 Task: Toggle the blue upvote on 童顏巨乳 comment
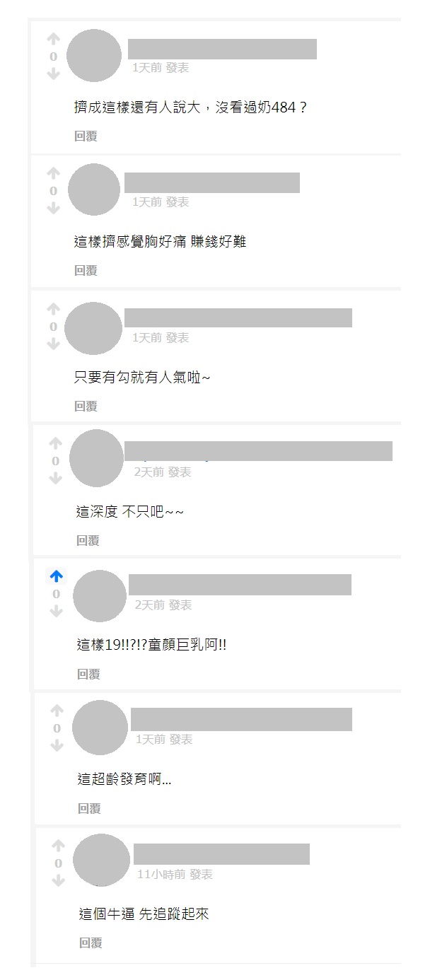(x=57, y=577)
